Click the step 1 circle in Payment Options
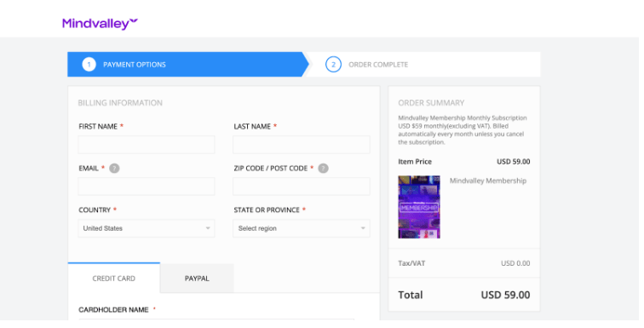This screenshot has height=328, width=644. click(x=89, y=65)
